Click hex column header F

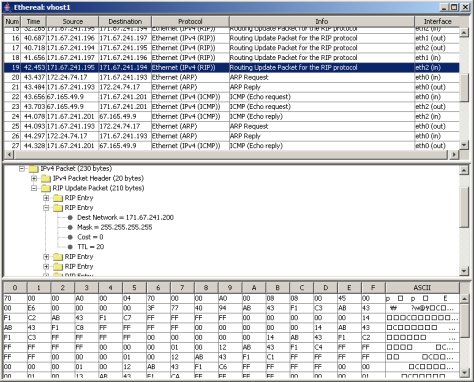(x=373, y=288)
